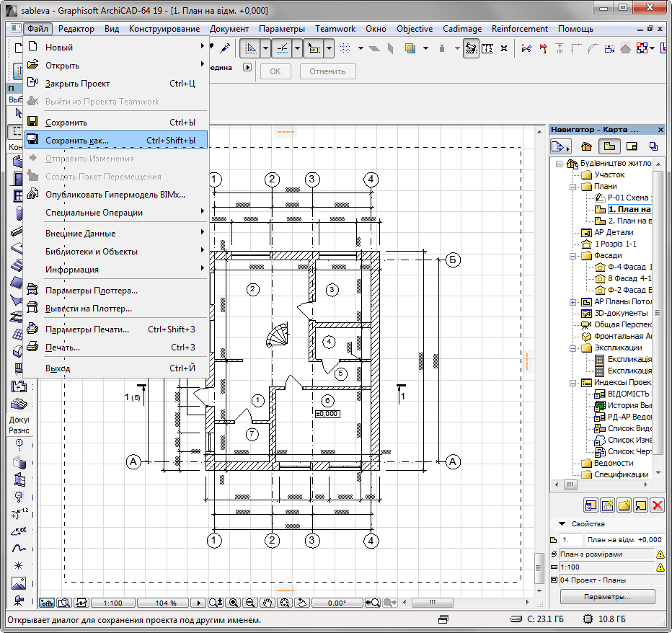Switch to the Navigator Project Map view
Screen dimensions: 672x633
pyautogui.click(x=585, y=146)
